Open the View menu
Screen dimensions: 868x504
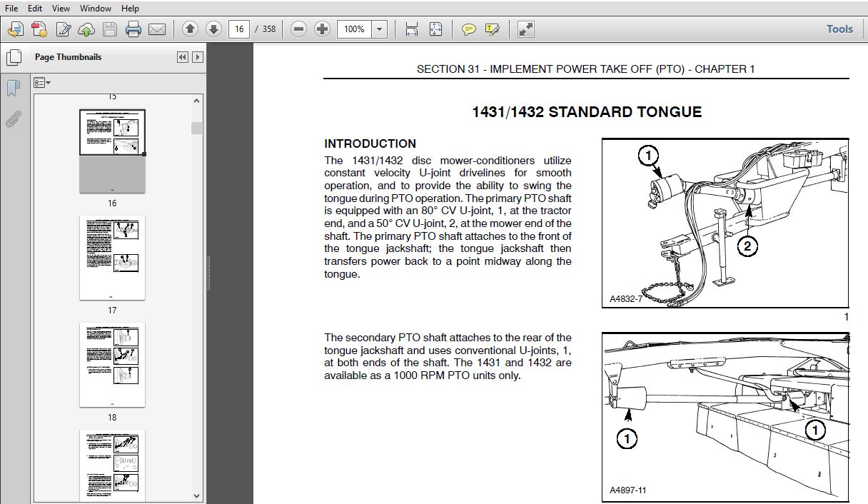pos(61,9)
